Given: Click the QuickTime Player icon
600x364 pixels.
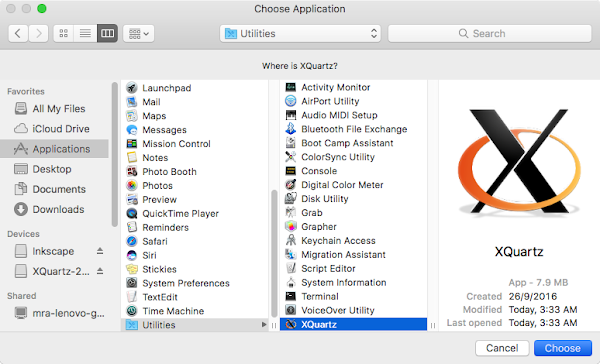Looking at the screenshot, I should pyautogui.click(x=132, y=213).
